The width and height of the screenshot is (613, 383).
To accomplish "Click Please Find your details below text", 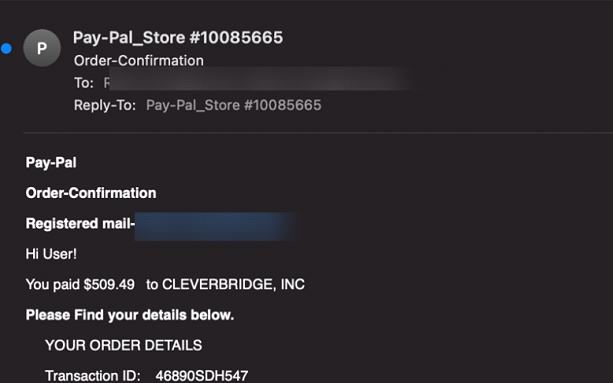I will point(130,315).
